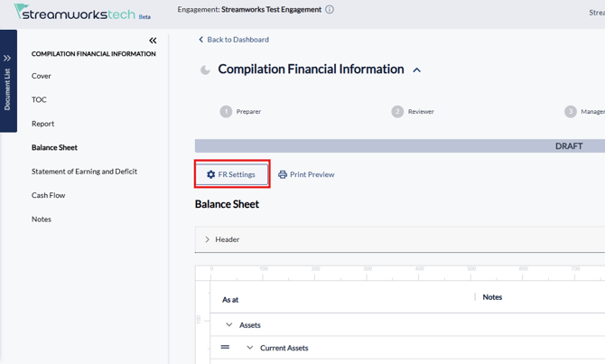Collapse the sidebar with double chevron icon
The image size is (605, 364).
tap(153, 41)
